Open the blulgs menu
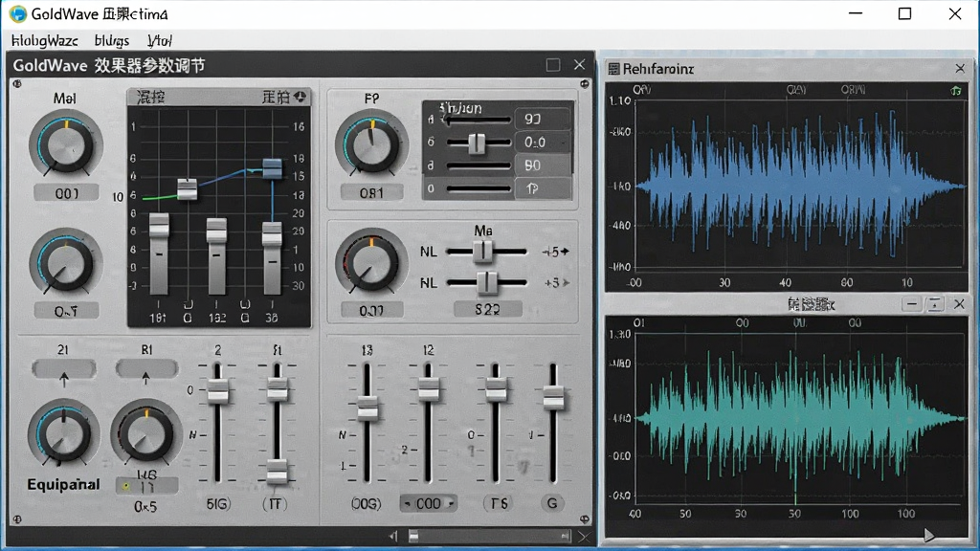Viewport: 980px width, 551px height. [x=112, y=40]
